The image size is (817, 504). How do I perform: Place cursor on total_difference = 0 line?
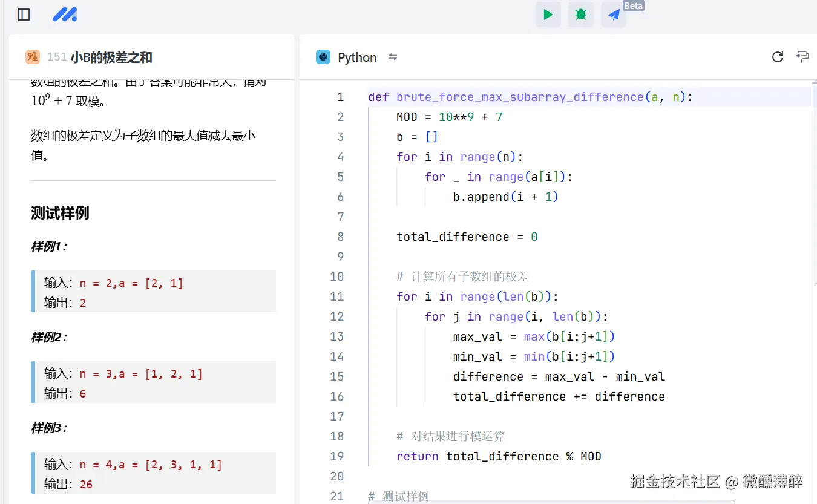[467, 237]
